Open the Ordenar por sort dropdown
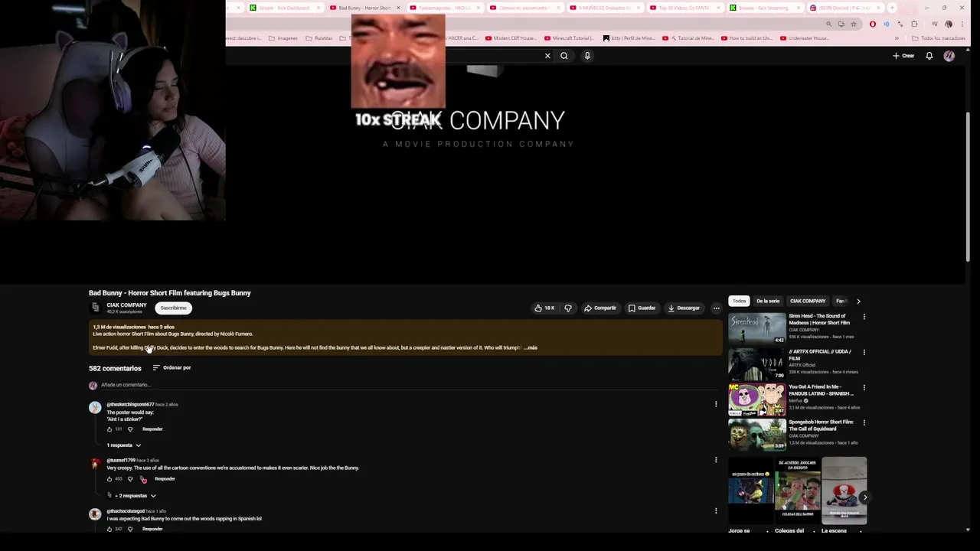The width and height of the screenshot is (980, 551). tap(171, 368)
